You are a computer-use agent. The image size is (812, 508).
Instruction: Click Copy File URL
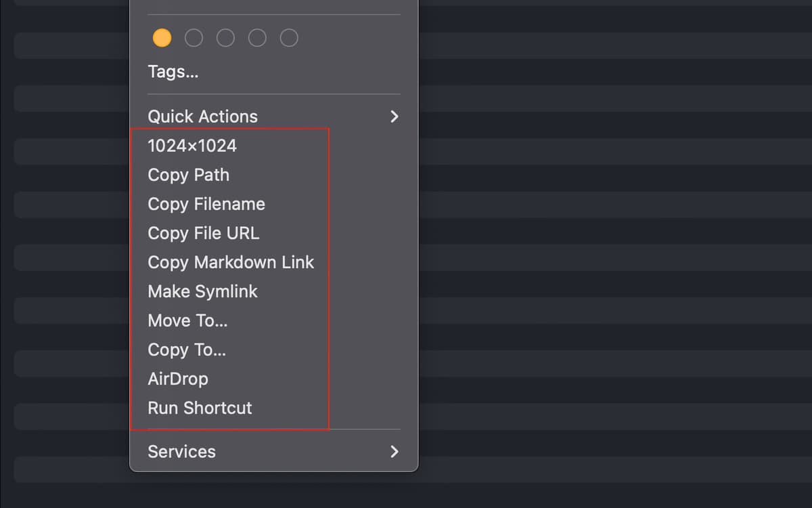pos(204,233)
